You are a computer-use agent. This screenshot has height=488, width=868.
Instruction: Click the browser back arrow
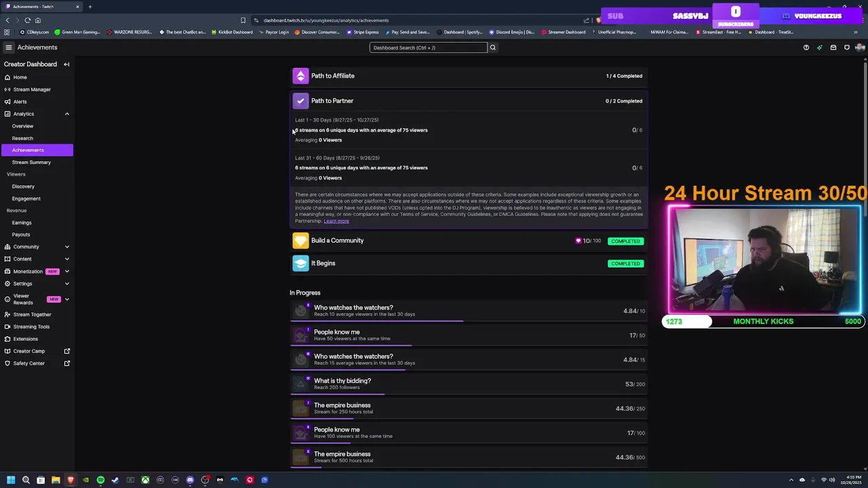(x=7, y=20)
